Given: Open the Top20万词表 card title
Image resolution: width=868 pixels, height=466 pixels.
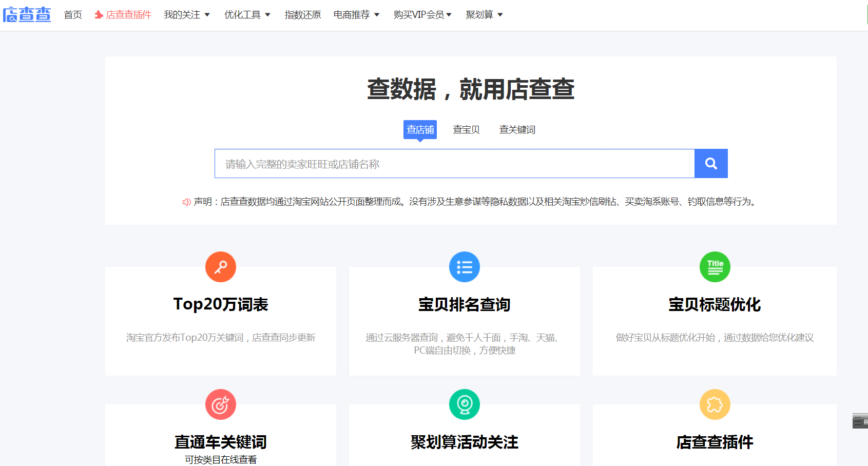Looking at the screenshot, I should pyautogui.click(x=221, y=304).
